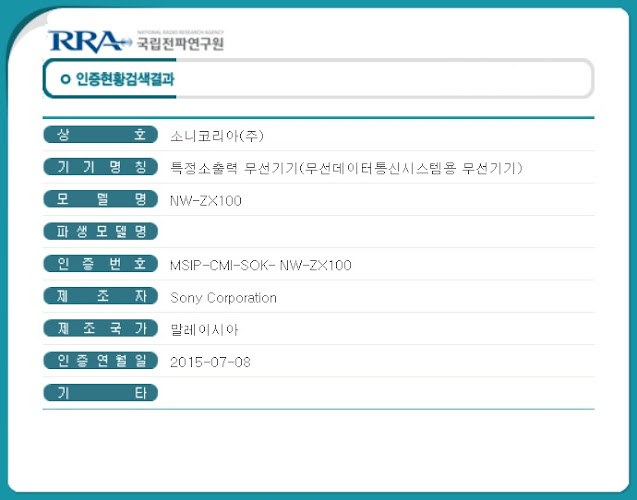Click the 제조자 label
The height and width of the screenshot is (500, 637).
click(100, 296)
